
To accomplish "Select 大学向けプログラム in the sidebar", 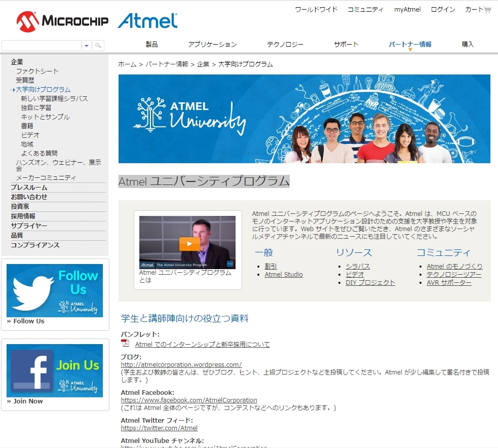I will tap(43, 90).
